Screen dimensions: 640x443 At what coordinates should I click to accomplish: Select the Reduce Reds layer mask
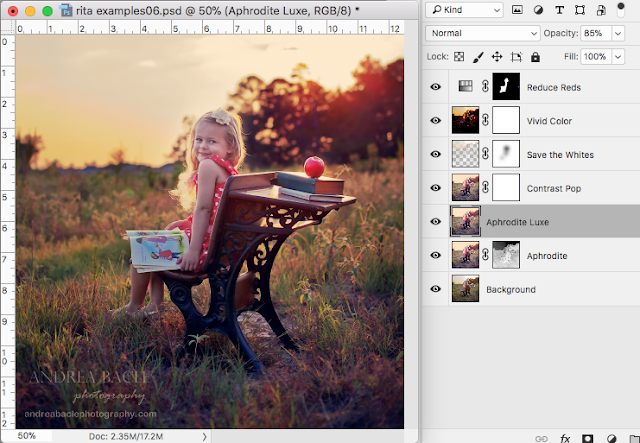click(506, 87)
